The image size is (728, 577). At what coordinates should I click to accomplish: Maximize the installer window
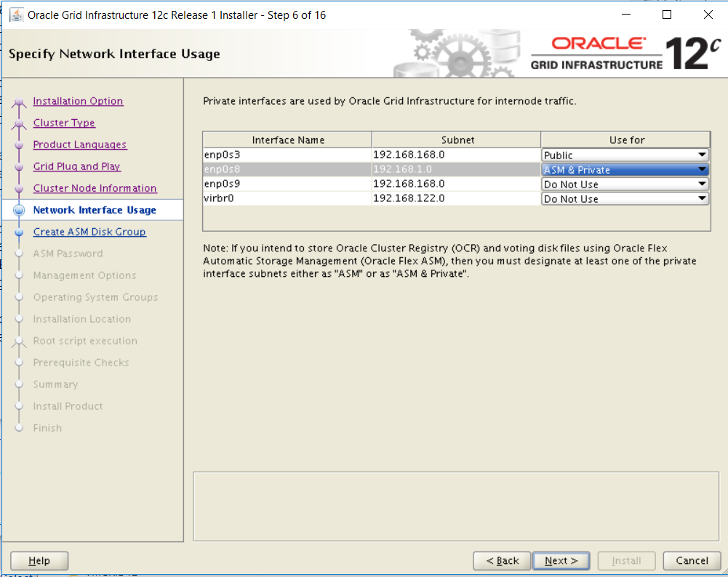(x=667, y=15)
